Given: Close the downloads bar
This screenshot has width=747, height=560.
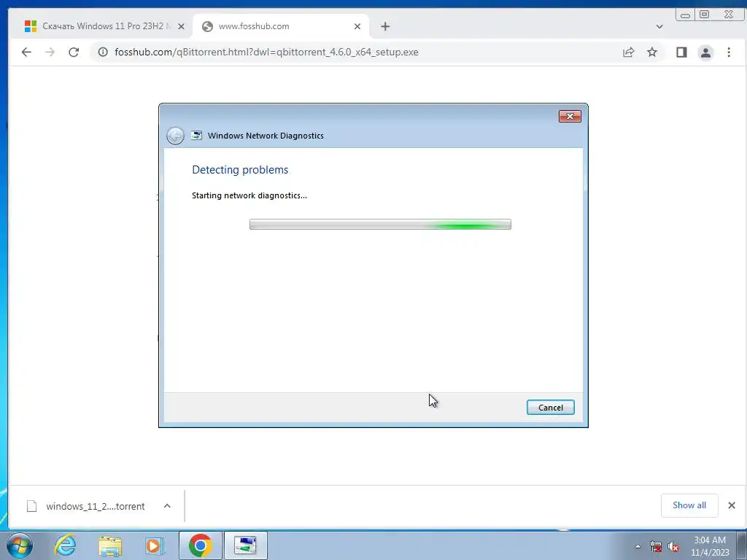Looking at the screenshot, I should tap(732, 505).
